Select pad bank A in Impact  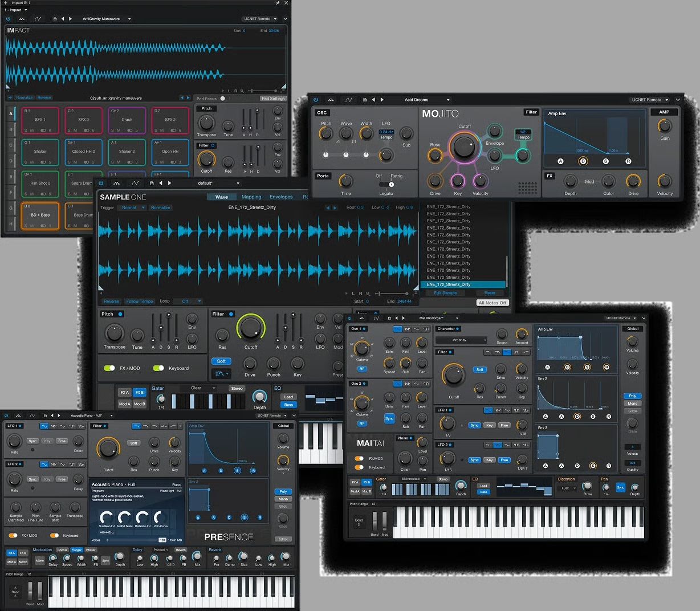coord(10,113)
